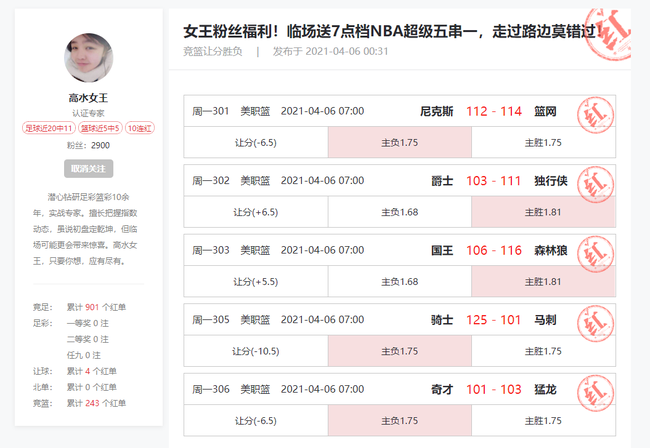650x448 pixels.
Task: Click the 认证专家 label
Action: (x=88, y=113)
